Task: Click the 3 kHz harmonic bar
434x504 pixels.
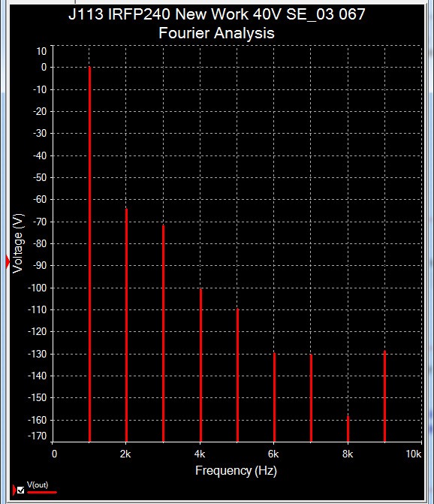Action: pyautogui.click(x=164, y=333)
